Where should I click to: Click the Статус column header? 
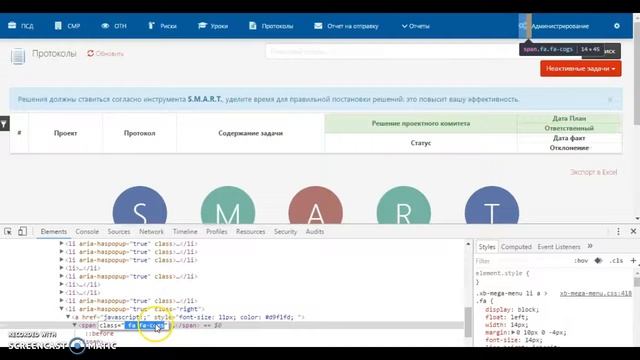(420, 143)
